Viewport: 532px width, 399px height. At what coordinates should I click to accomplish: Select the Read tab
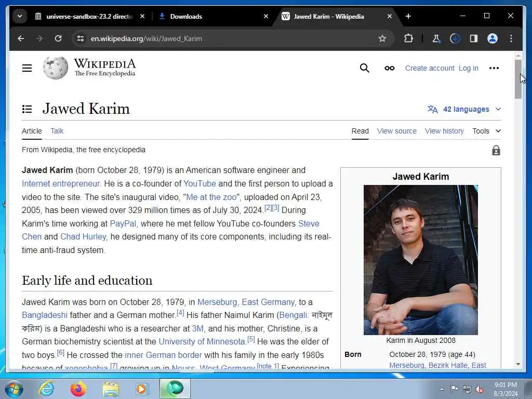pos(360,131)
